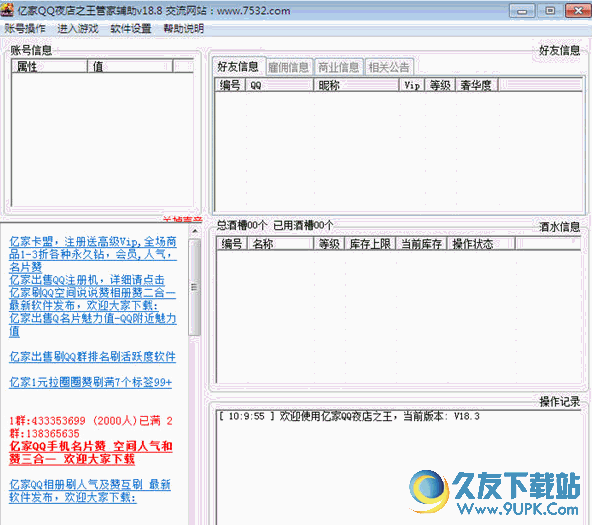Switch to the 相关公告 tab
592x525 pixels.
tap(389, 68)
